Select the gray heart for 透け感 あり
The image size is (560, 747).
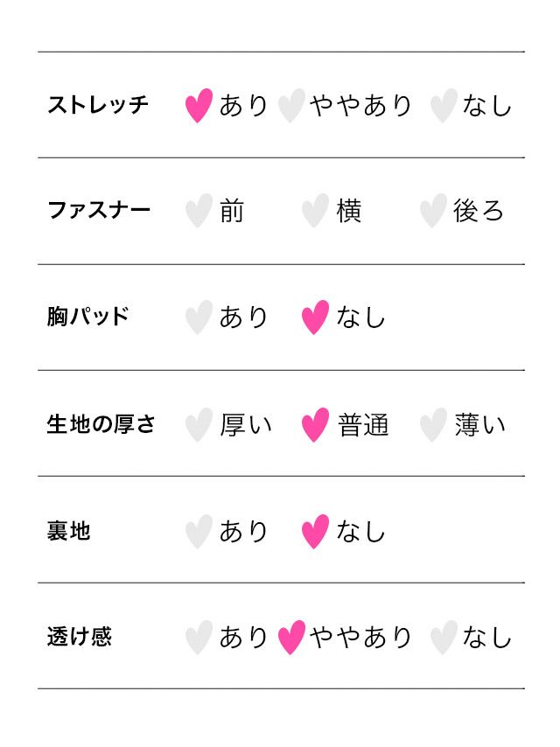(x=199, y=638)
